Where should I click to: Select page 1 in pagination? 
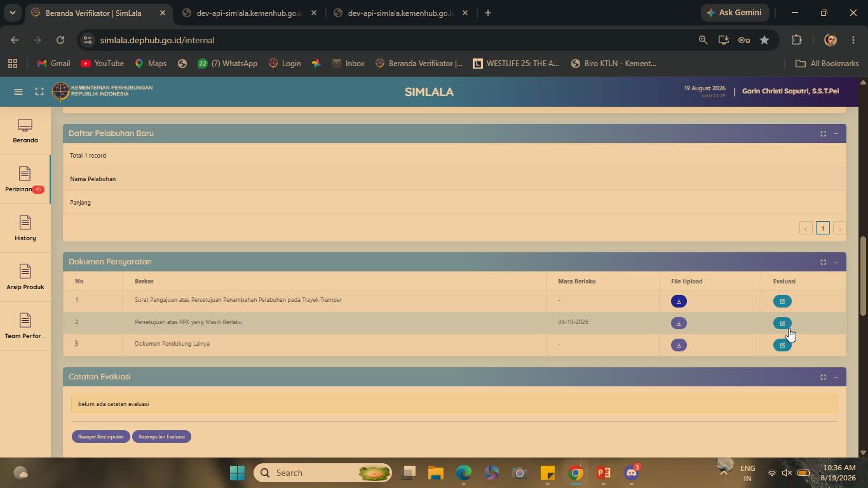822,228
